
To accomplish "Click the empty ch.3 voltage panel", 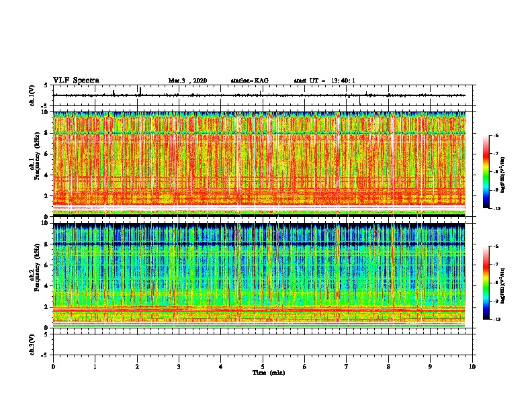I will pyautogui.click(x=263, y=345).
